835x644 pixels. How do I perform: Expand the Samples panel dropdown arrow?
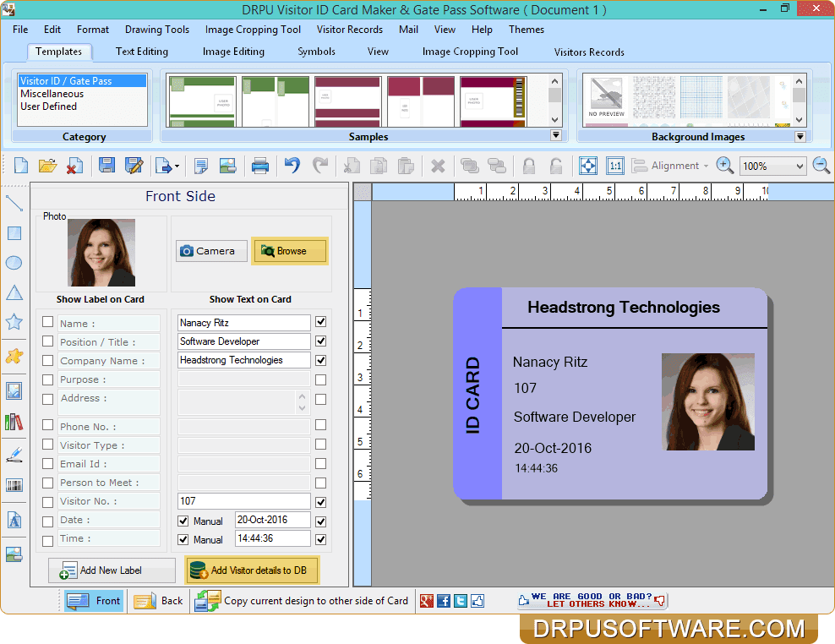(x=556, y=134)
